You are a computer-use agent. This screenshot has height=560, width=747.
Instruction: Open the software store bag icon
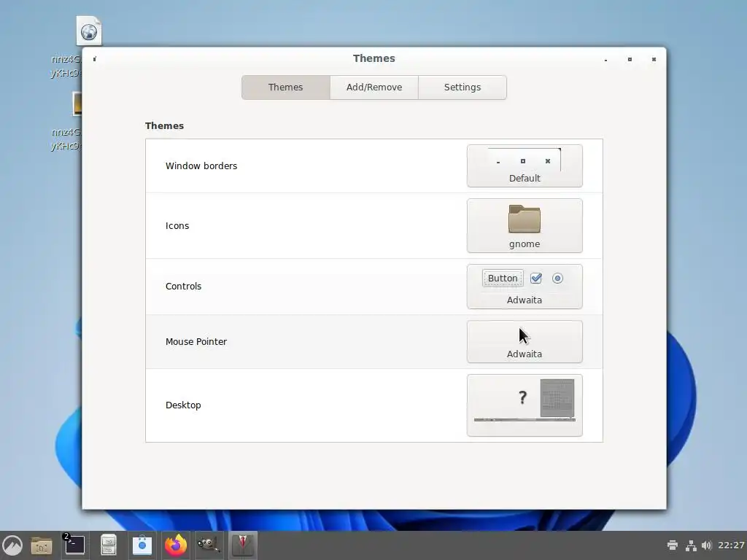142,545
